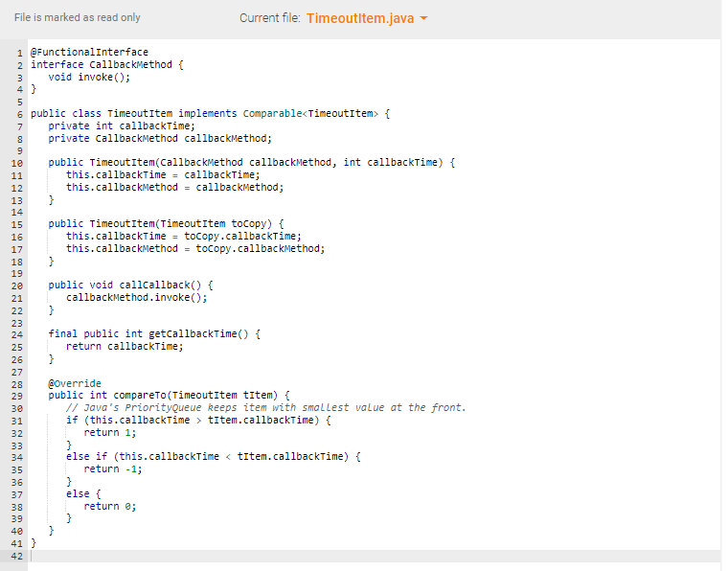Click line number 42 in the gutter
This screenshot has height=571, width=728.
pos(16,556)
